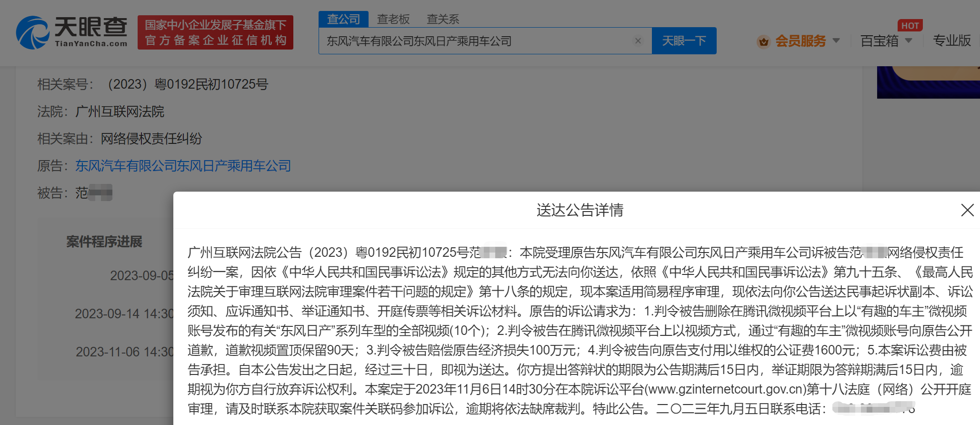Select the 查公司 tab
This screenshot has height=425, width=980.
(x=343, y=19)
